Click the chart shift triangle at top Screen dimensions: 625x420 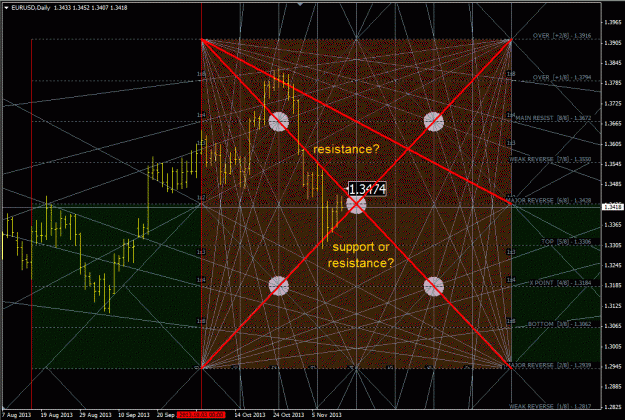pyautogui.click(x=300, y=4)
